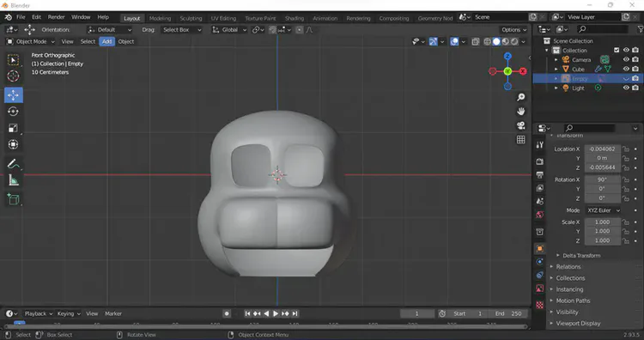The image size is (644, 340).
Task: Open the Render properties tab
Action: click(x=540, y=161)
